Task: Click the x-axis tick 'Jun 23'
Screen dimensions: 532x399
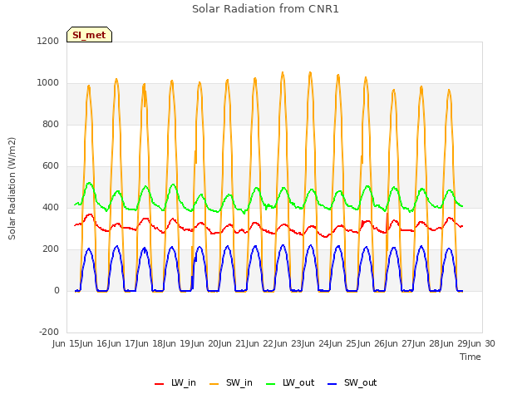Action: click(x=288, y=343)
